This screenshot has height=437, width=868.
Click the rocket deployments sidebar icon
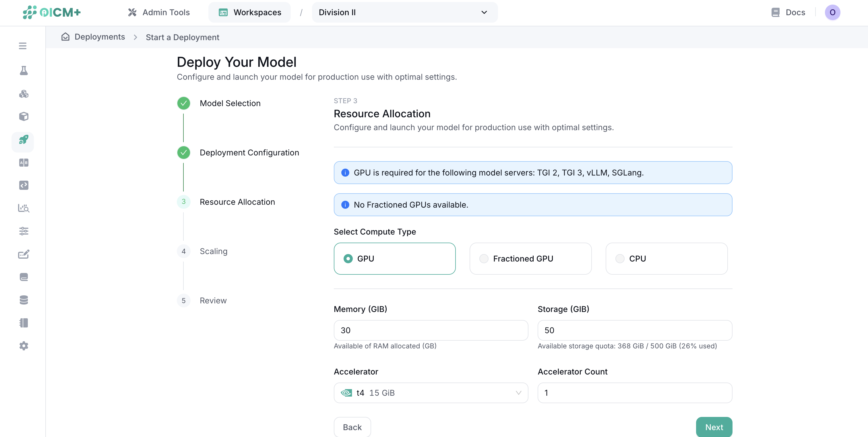click(x=24, y=140)
